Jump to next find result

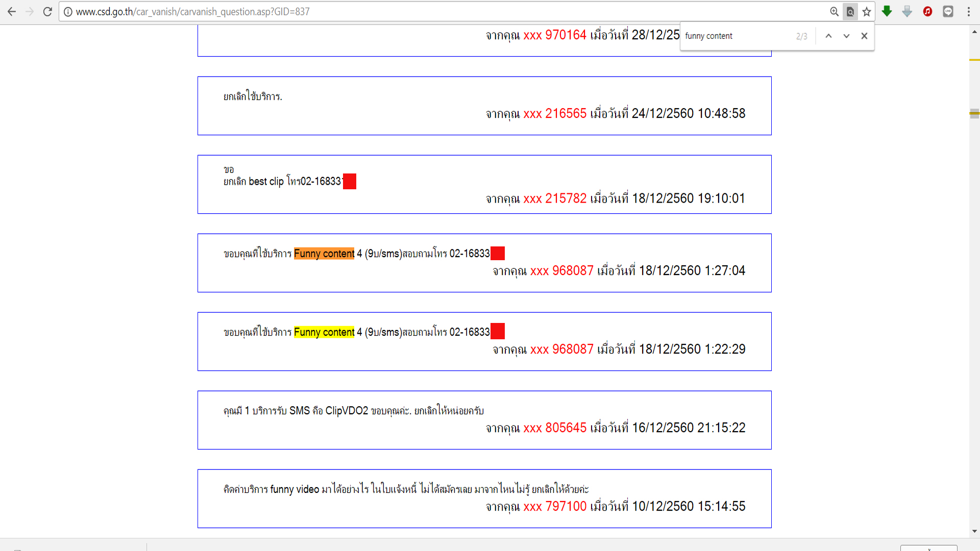846,36
